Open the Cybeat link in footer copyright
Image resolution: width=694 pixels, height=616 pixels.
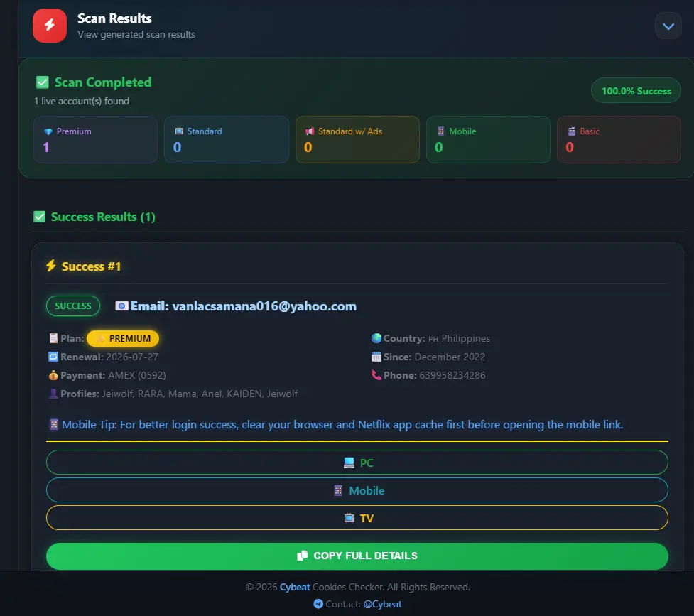(x=295, y=587)
